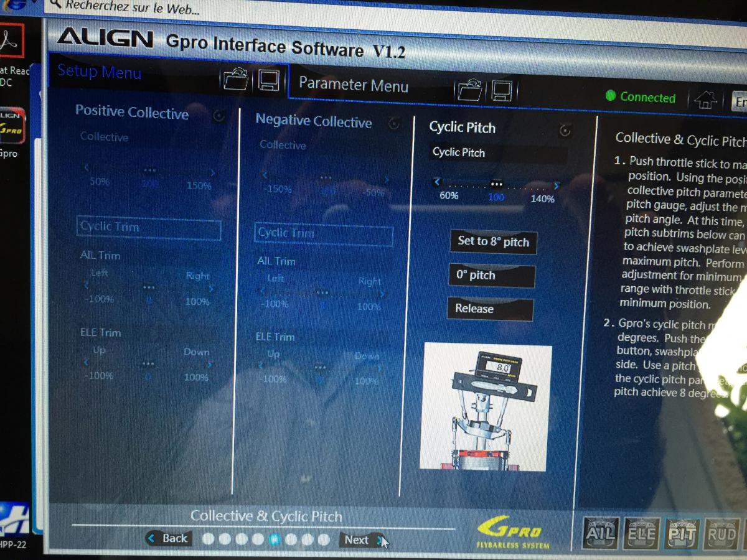This screenshot has width=747, height=560.
Task: Advance with the Next button
Action: tap(362, 540)
